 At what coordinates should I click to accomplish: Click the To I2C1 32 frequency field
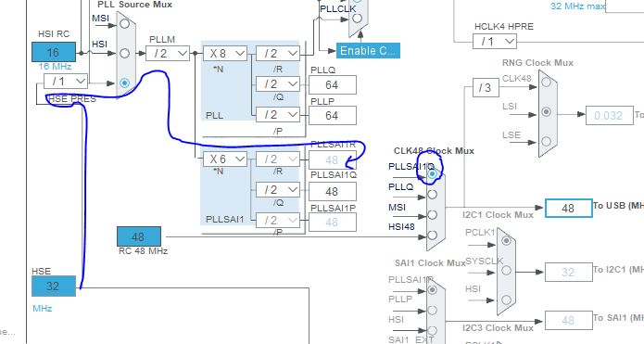coord(568,272)
